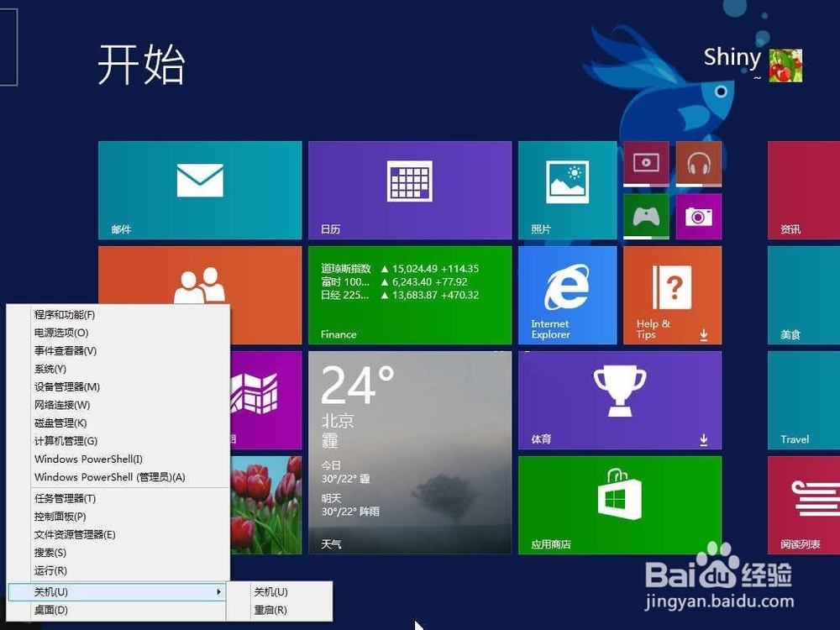Screen dimensions: 840x630
Task: Open the Sports (体育) trophy tile
Action: tap(620, 400)
